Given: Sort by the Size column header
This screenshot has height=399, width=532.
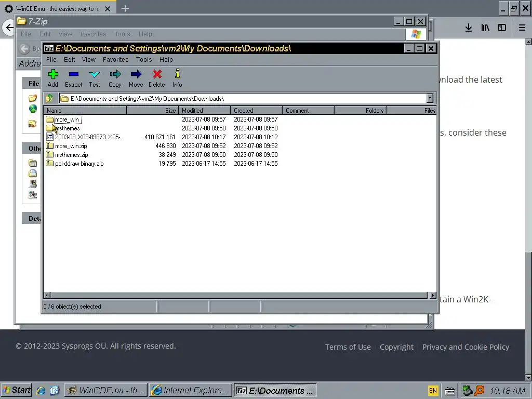Looking at the screenshot, I should pyautogui.click(x=152, y=111).
